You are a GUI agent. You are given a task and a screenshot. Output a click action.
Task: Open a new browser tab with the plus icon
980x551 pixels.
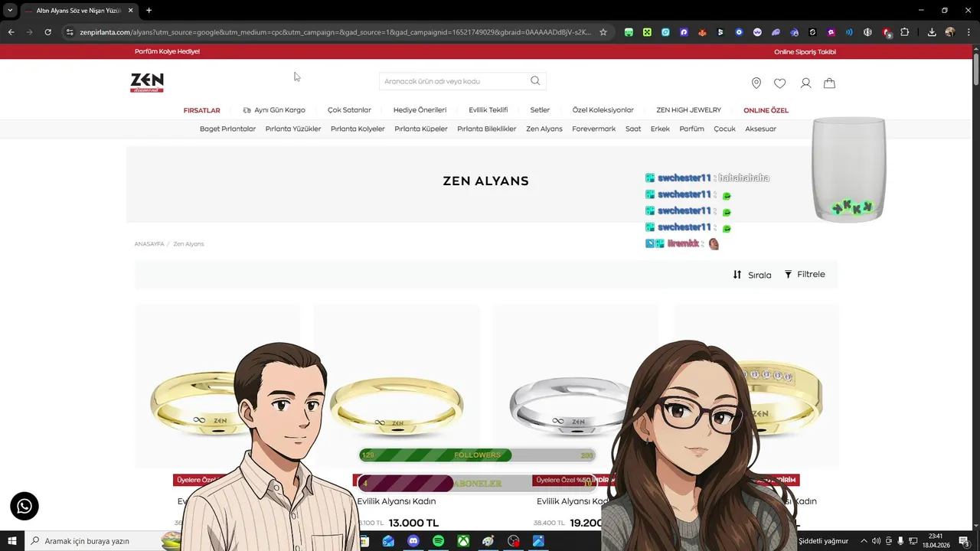tap(149, 10)
